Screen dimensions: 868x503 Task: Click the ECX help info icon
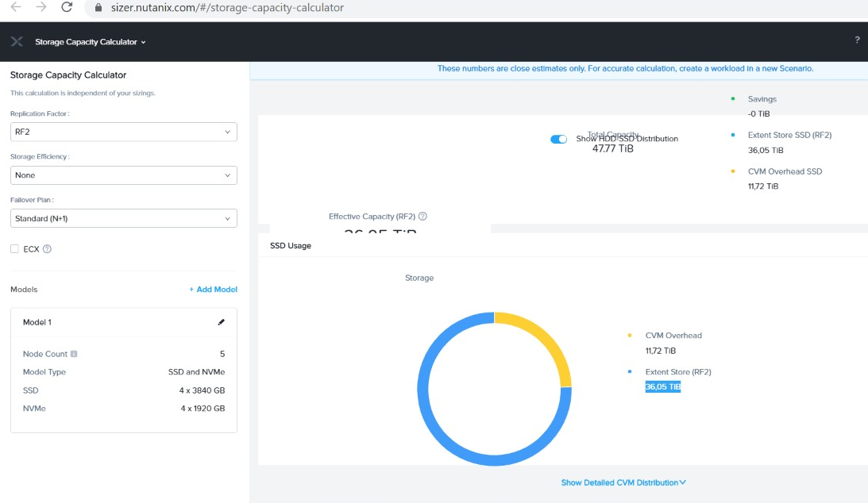pos(47,249)
